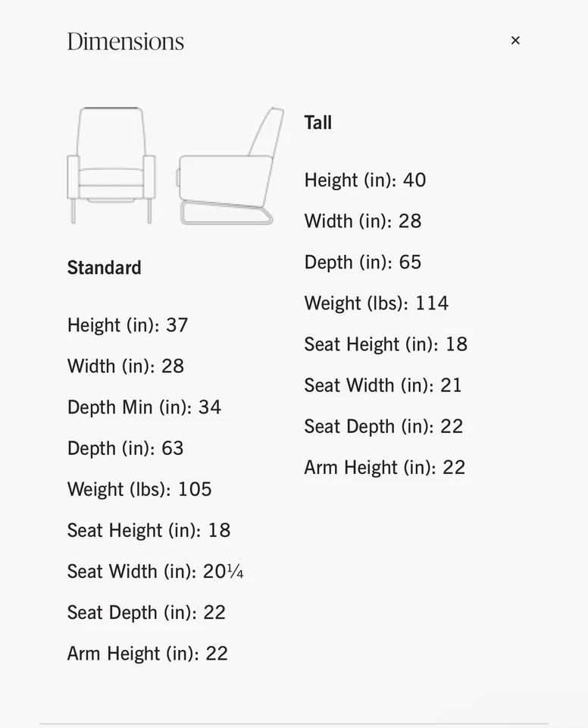Click Tall Seat Height (in): 18

tap(386, 344)
